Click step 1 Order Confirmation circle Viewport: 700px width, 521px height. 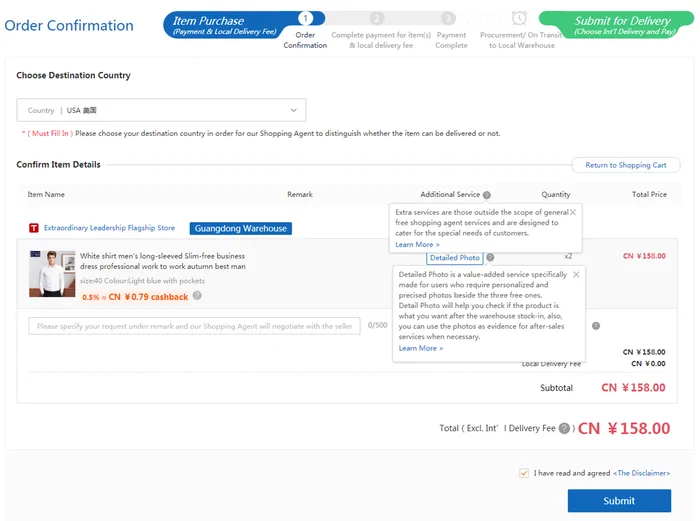(306, 18)
